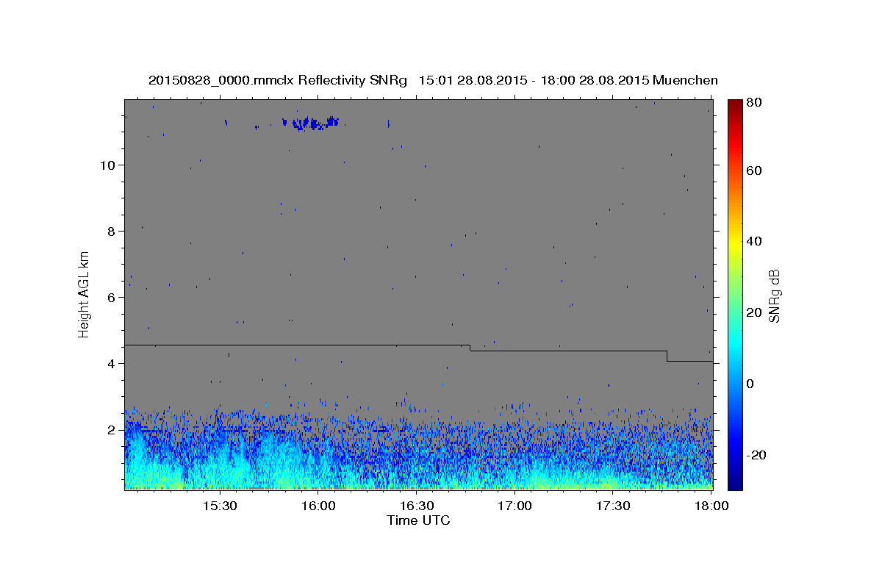Select the 'Height AGL km' y-axis label
Screen dimensions: 882x588
pos(85,294)
